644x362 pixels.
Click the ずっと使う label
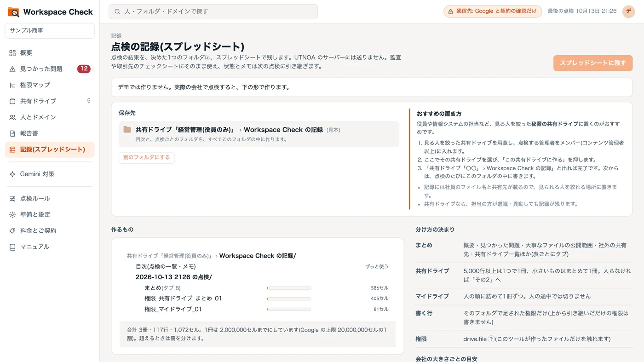[377, 267]
